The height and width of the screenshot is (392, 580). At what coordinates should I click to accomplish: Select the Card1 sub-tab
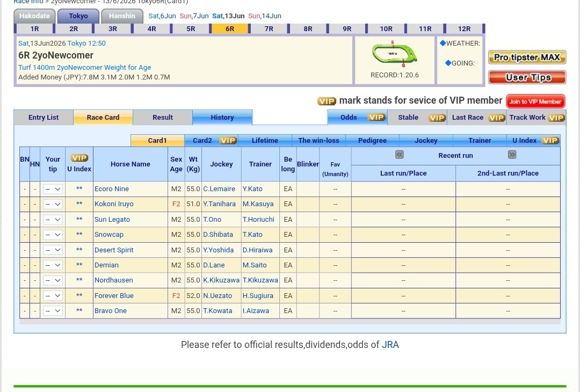pos(157,141)
